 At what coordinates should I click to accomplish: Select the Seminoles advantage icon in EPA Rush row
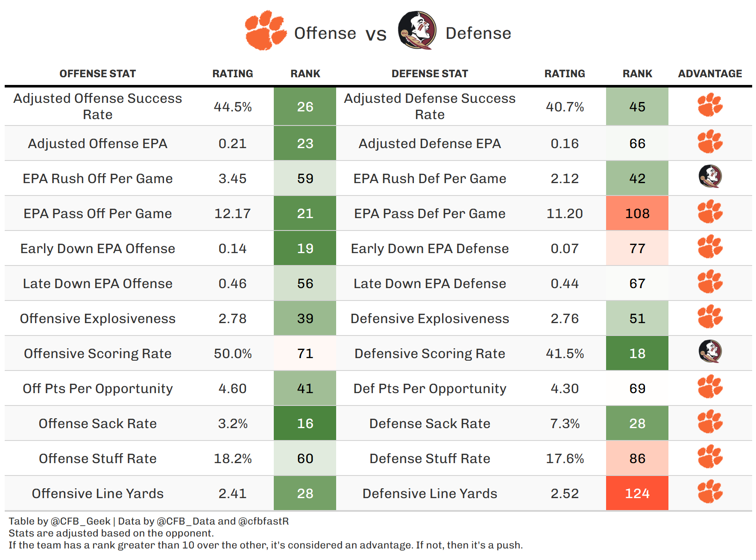[710, 177]
